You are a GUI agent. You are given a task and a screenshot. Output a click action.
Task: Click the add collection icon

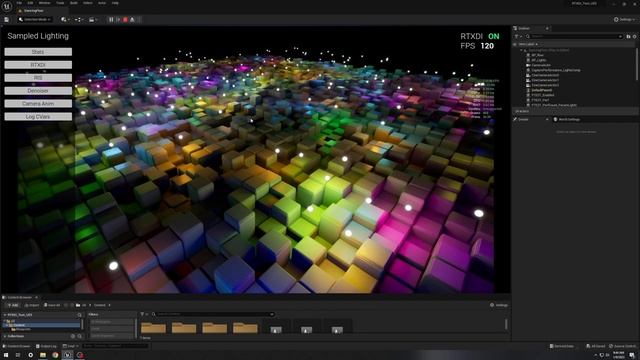[73, 336]
